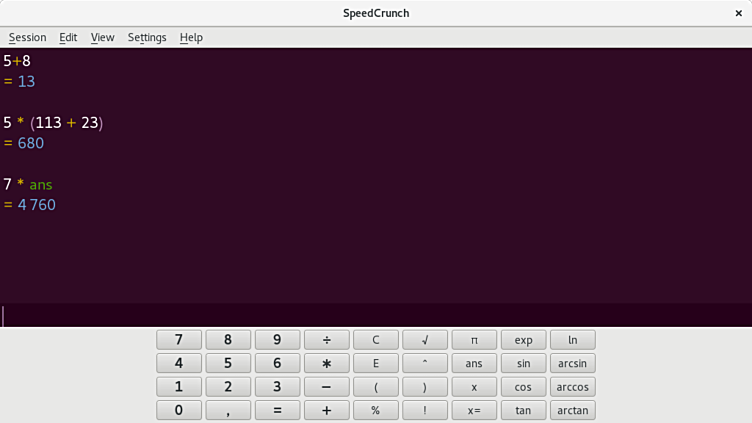Close the SpeedCrunch window

[x=739, y=13]
